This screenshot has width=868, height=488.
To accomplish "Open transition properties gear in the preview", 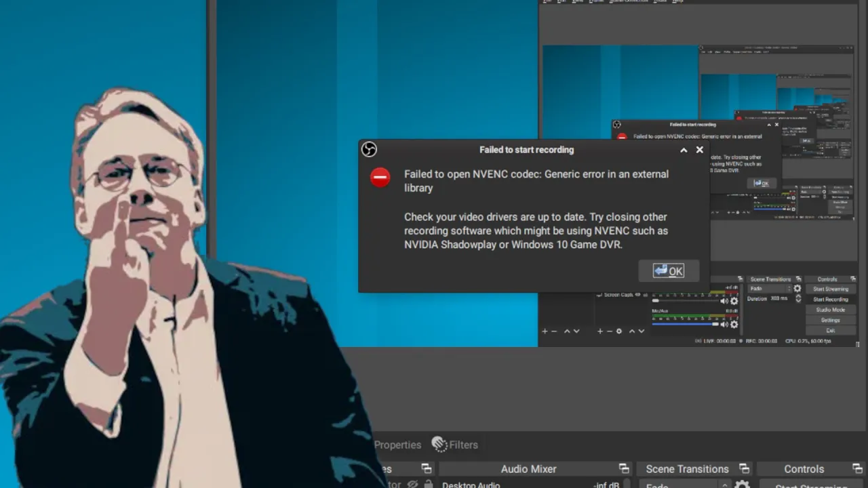I will click(797, 289).
